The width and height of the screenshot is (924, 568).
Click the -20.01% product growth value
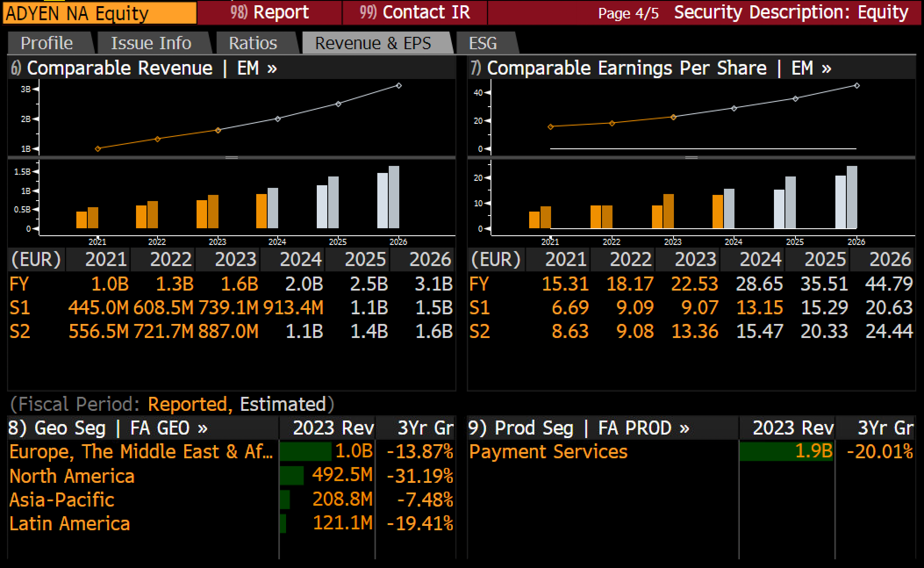[880, 452]
